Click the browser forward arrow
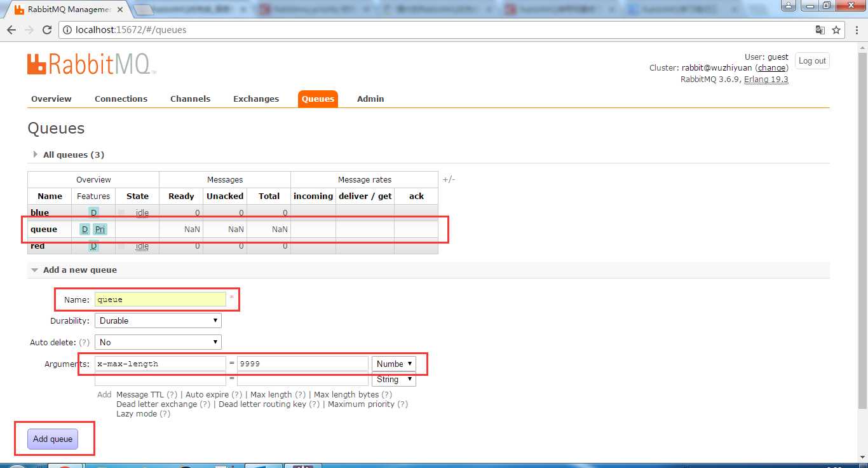This screenshot has height=468, width=868. 29,30
